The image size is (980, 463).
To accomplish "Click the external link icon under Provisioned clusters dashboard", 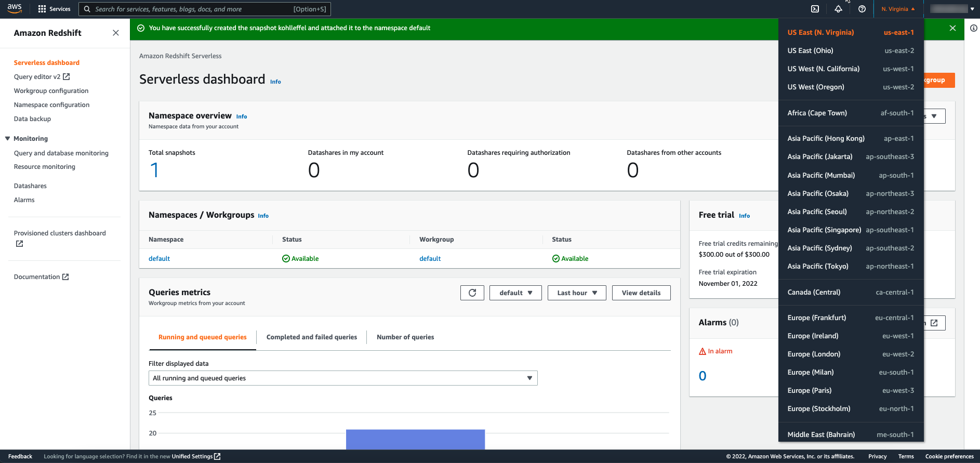I will pos(19,244).
